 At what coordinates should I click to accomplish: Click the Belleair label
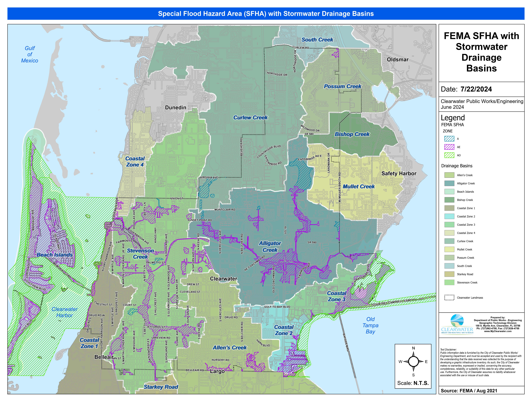click(104, 357)
